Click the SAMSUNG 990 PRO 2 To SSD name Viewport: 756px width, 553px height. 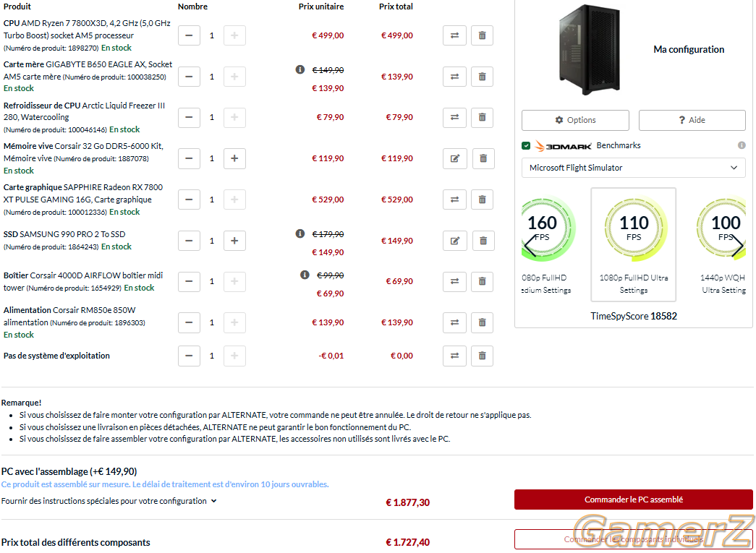pos(64,235)
